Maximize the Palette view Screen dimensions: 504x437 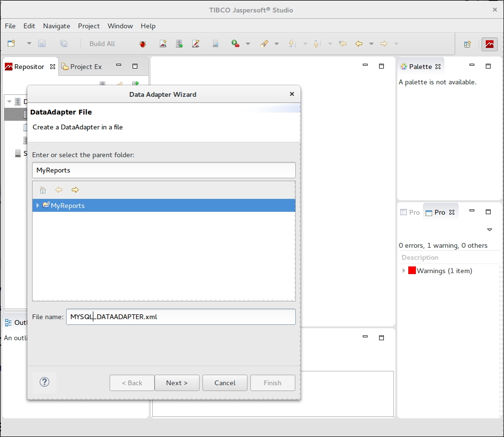[488, 66]
